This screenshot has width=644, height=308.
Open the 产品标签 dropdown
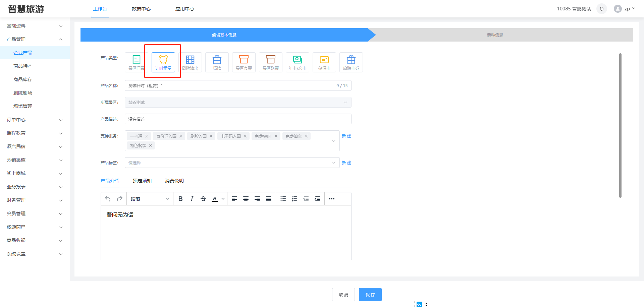click(232, 163)
